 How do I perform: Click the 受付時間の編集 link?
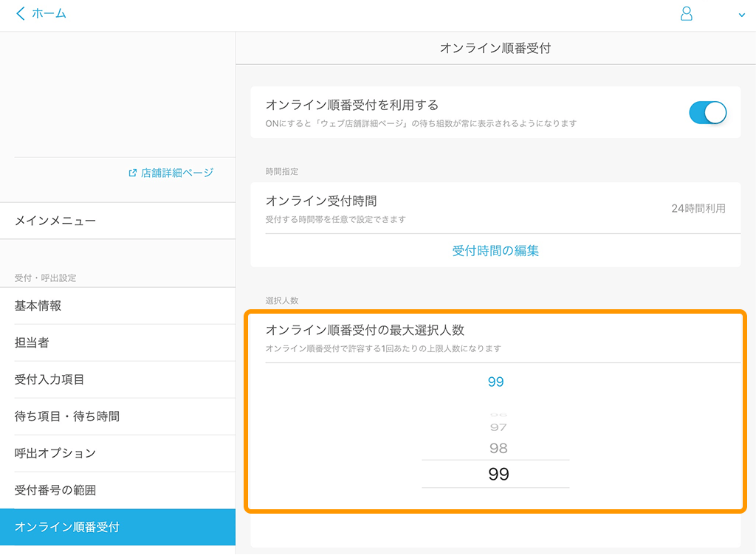495,250
